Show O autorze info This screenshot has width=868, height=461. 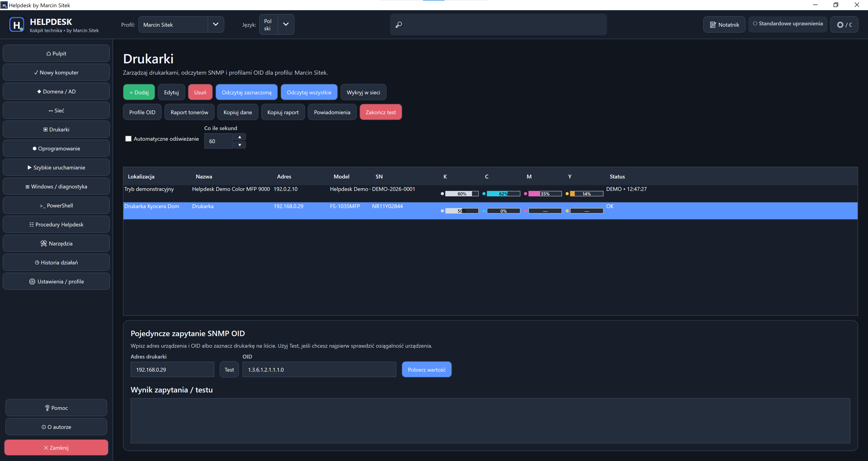pyautogui.click(x=56, y=427)
